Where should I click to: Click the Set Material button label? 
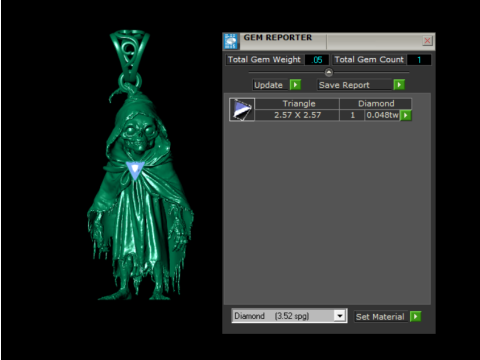pos(380,317)
